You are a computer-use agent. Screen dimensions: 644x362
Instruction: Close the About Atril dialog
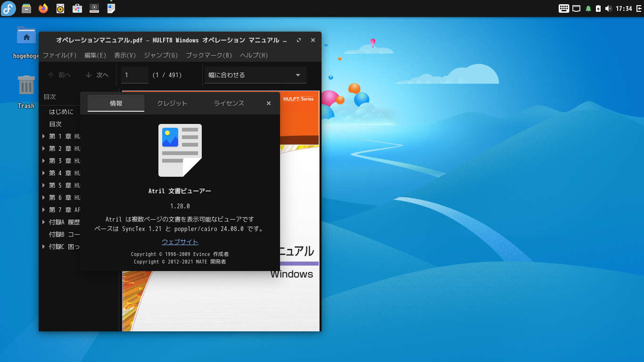tap(269, 103)
